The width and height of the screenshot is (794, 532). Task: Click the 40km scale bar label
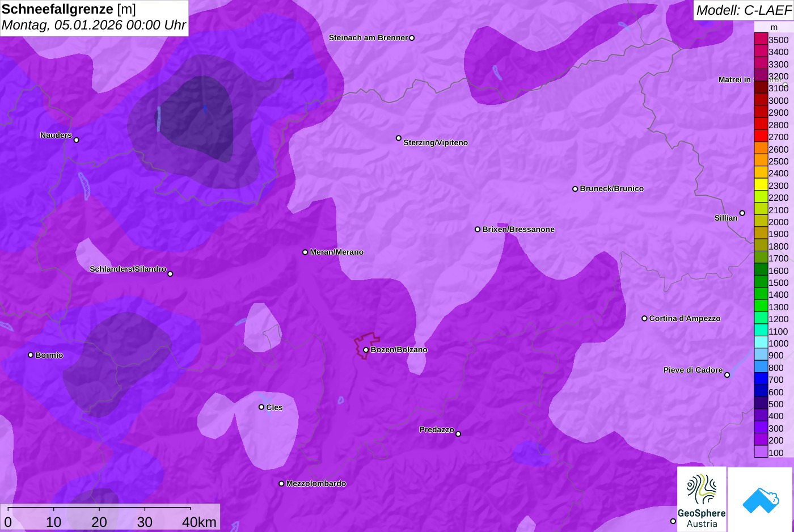click(x=199, y=522)
